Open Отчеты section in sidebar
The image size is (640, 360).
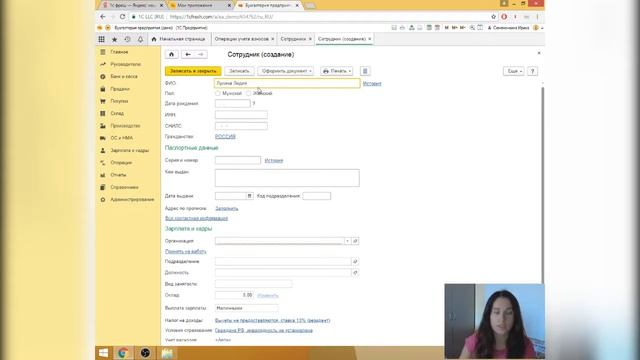pos(118,175)
